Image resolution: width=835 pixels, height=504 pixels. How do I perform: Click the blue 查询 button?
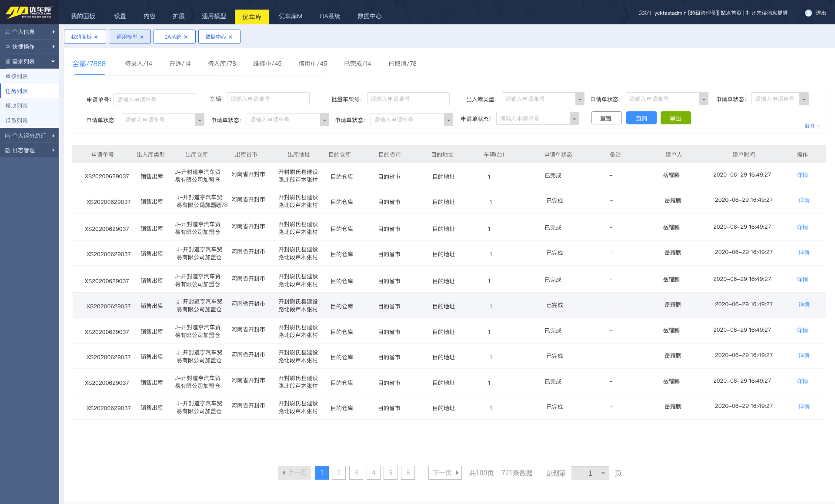click(x=641, y=118)
